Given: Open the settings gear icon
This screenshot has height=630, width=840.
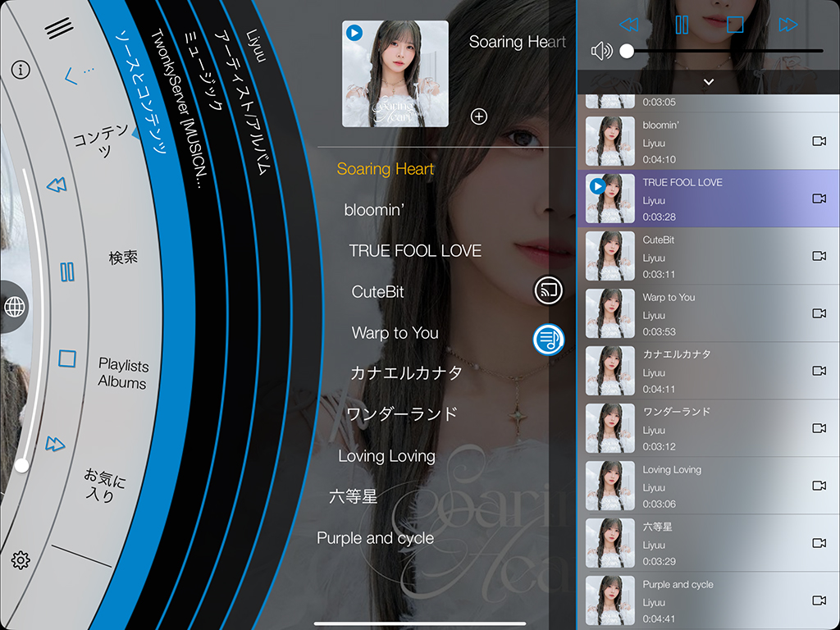Looking at the screenshot, I should [21, 560].
